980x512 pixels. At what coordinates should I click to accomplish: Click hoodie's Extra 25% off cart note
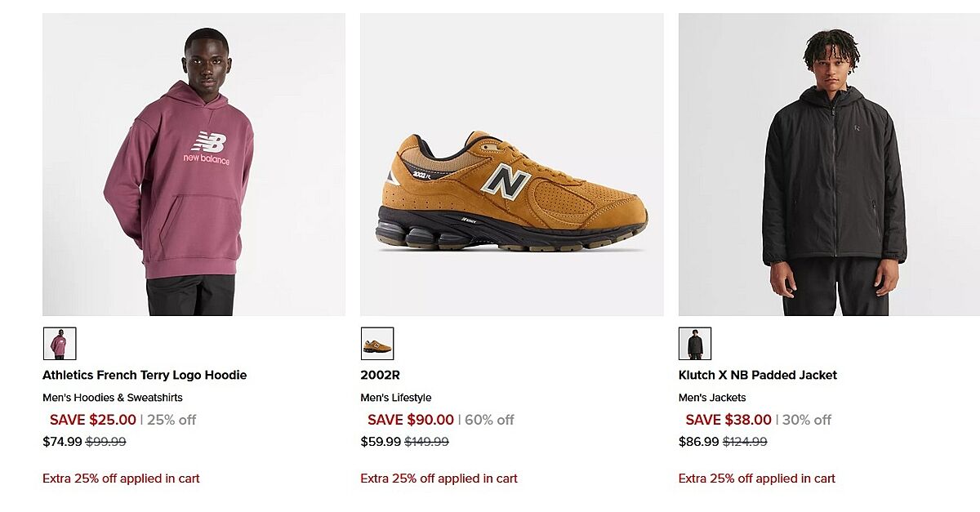pos(121,479)
